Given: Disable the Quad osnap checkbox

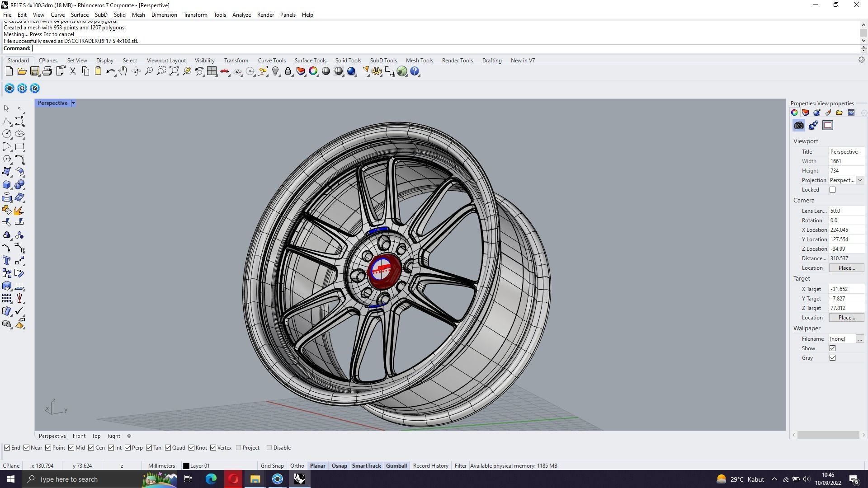Looking at the screenshot, I should click(x=168, y=448).
